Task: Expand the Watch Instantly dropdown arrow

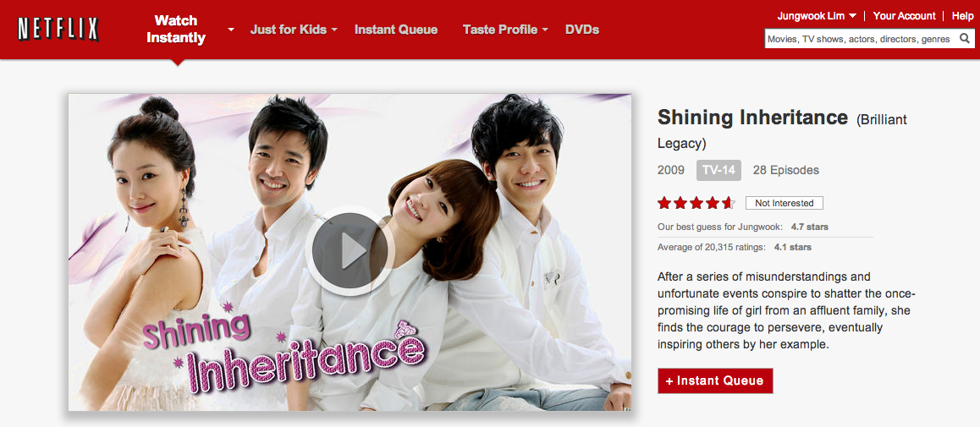Action: 231,30
